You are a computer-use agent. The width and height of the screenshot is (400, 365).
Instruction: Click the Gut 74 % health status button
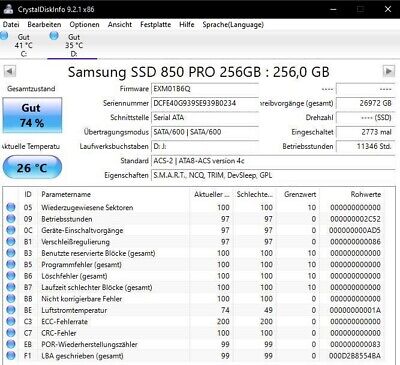[x=32, y=115]
